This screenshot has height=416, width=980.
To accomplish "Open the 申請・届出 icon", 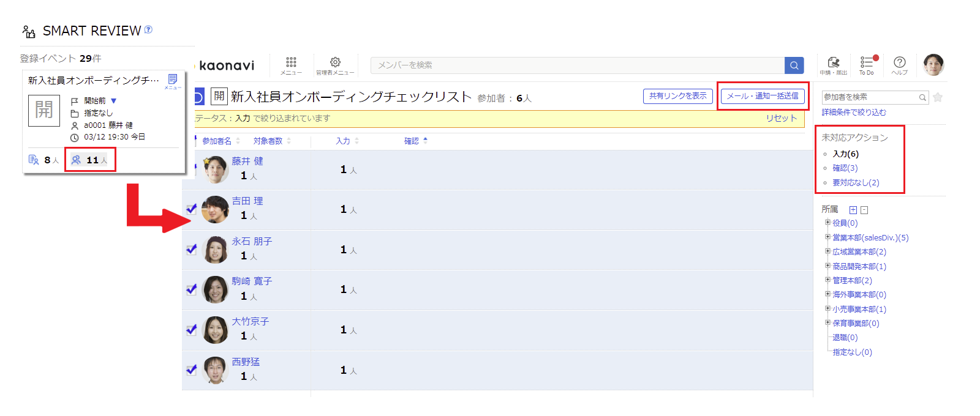I will (x=833, y=63).
